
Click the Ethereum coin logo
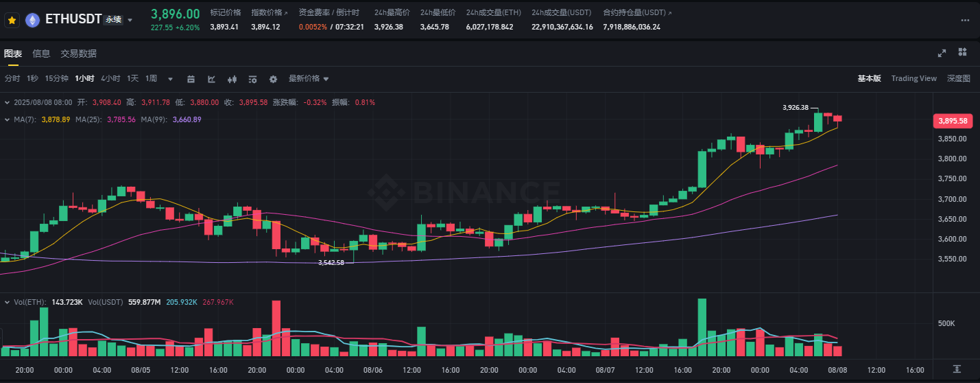(x=32, y=21)
